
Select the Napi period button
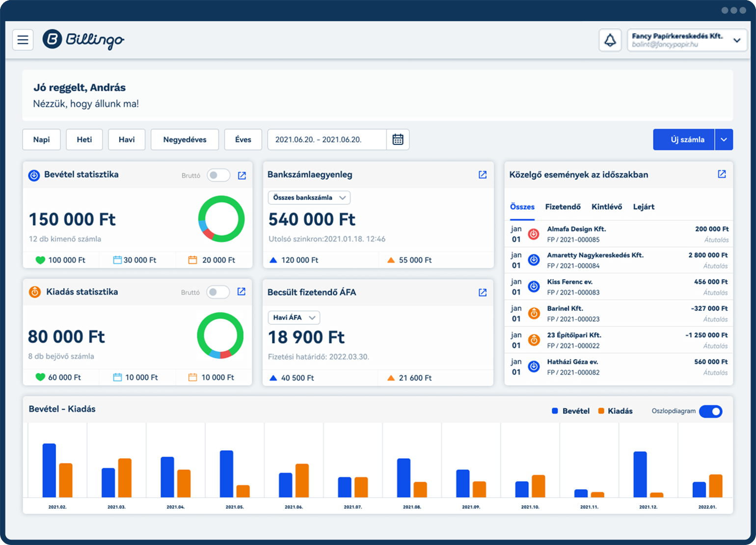[41, 139]
